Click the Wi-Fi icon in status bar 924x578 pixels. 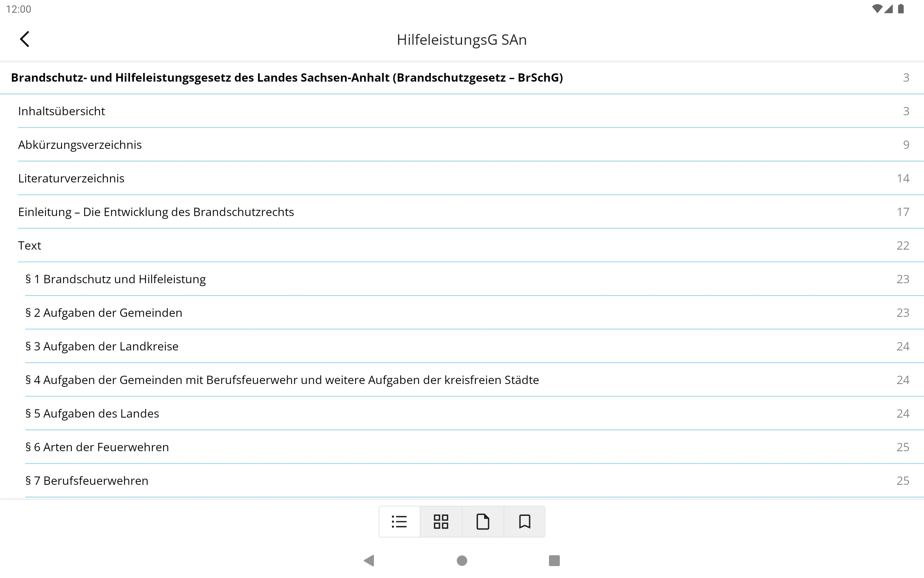tap(877, 9)
